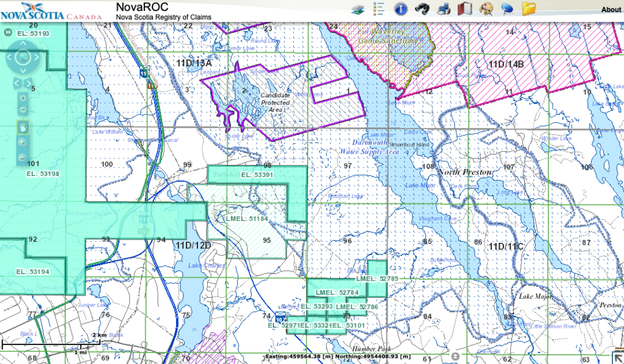The image size is (624, 364).
Task: Show the legend list icon
Action: tap(378, 9)
